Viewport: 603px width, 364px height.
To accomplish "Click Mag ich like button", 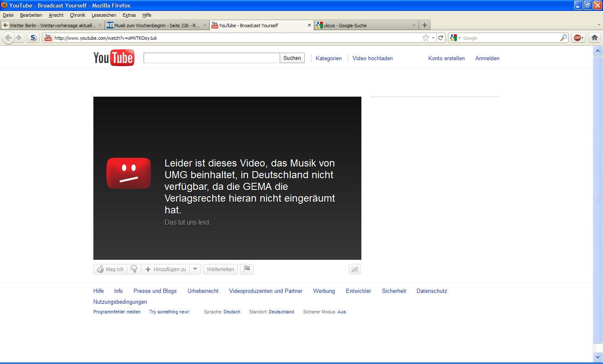I will coord(110,269).
